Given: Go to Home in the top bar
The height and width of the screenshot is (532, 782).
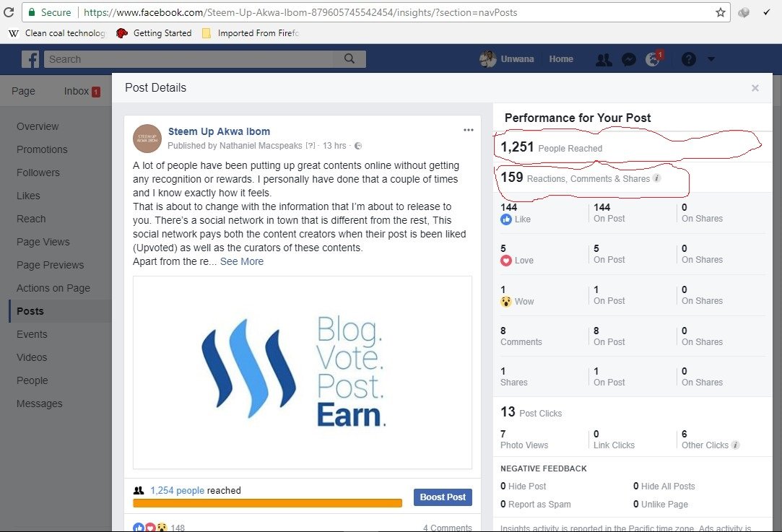Looking at the screenshot, I should (x=561, y=59).
